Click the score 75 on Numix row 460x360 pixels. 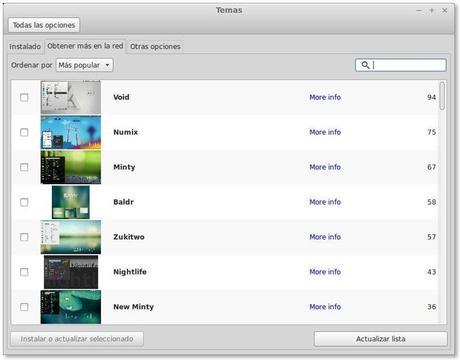(432, 132)
